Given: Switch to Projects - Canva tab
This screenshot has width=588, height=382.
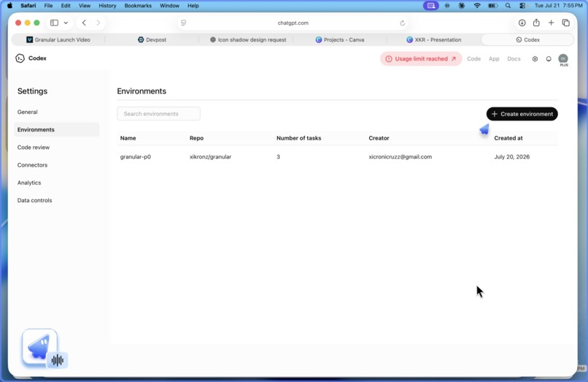Looking at the screenshot, I should pos(340,40).
